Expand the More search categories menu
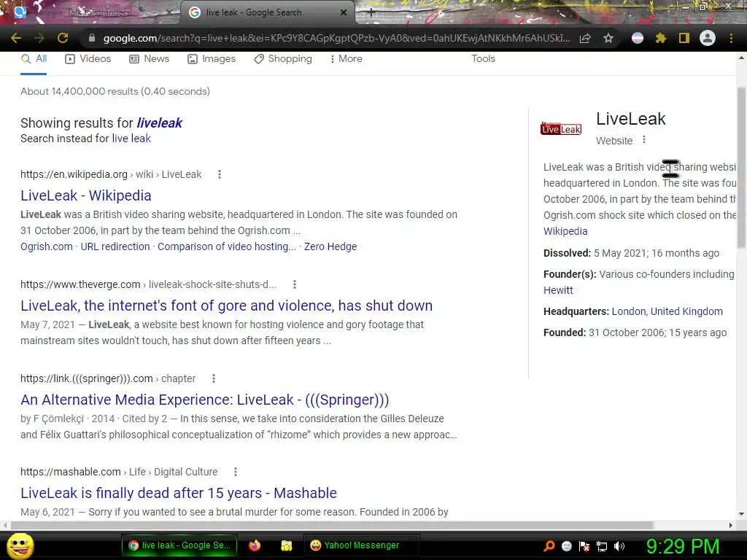This screenshot has height=560, width=747. tap(347, 58)
